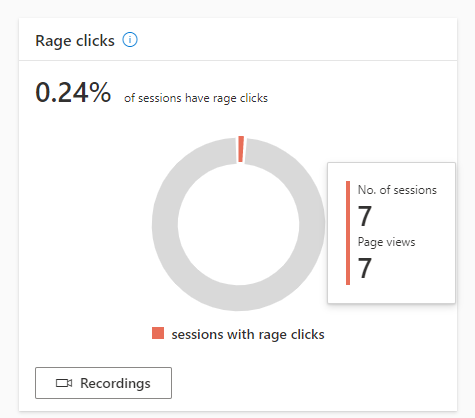Click the 0.24% percentage value
This screenshot has width=475, height=418.
coord(73,92)
